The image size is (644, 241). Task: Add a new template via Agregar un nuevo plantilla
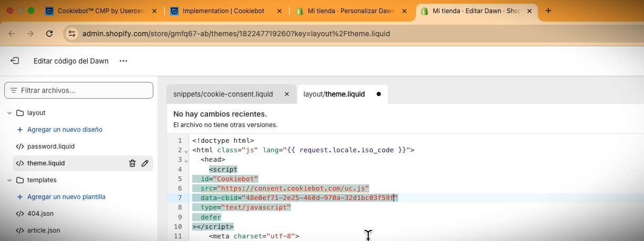[x=61, y=197]
